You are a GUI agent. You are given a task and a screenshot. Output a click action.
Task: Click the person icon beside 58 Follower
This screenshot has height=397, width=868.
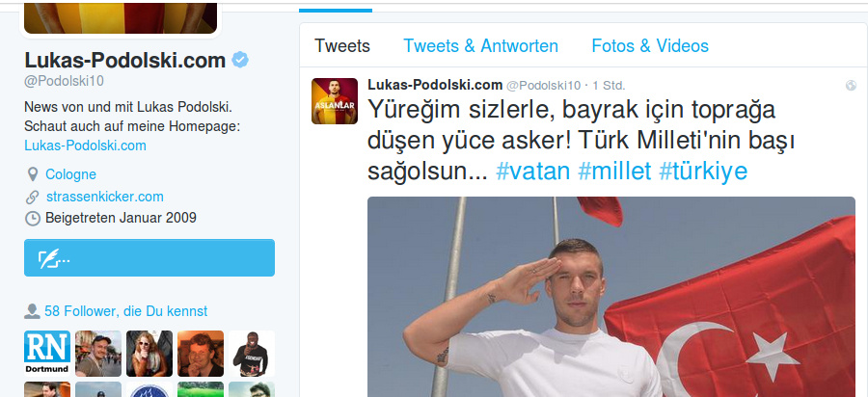click(32, 311)
